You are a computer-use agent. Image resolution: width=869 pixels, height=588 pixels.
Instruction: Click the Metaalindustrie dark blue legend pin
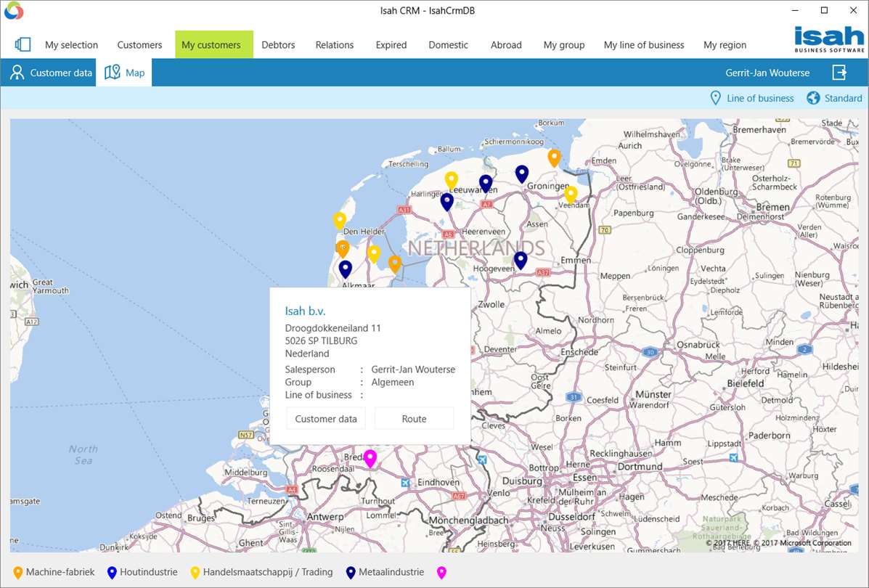(351, 573)
